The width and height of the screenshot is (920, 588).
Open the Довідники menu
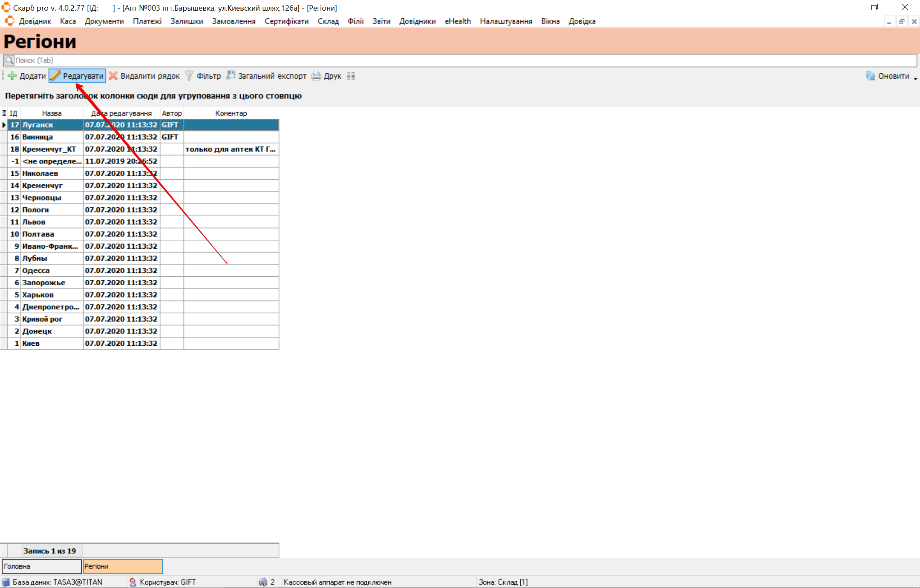[417, 21]
